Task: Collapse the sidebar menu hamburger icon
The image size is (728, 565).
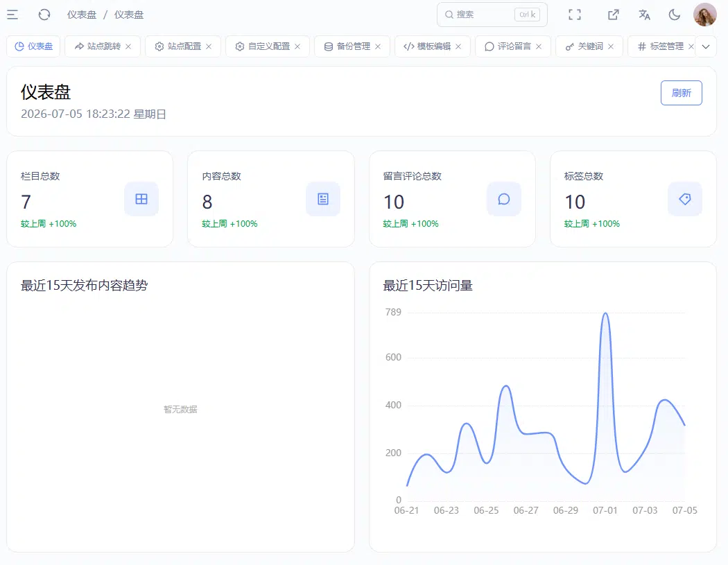Action: click(x=12, y=15)
